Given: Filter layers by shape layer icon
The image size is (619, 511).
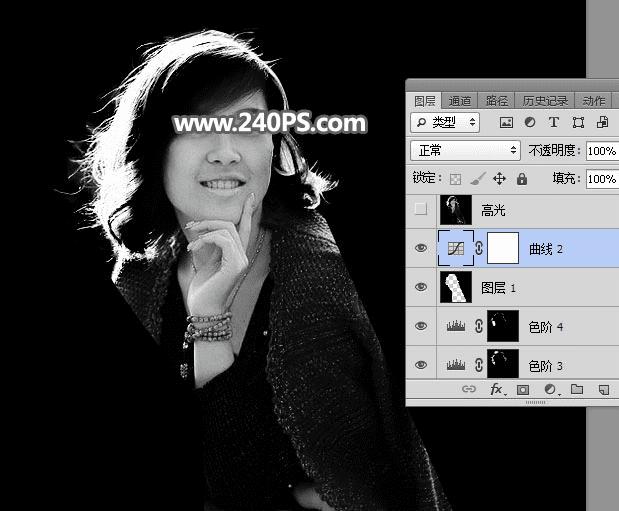Looking at the screenshot, I should click(578, 122).
